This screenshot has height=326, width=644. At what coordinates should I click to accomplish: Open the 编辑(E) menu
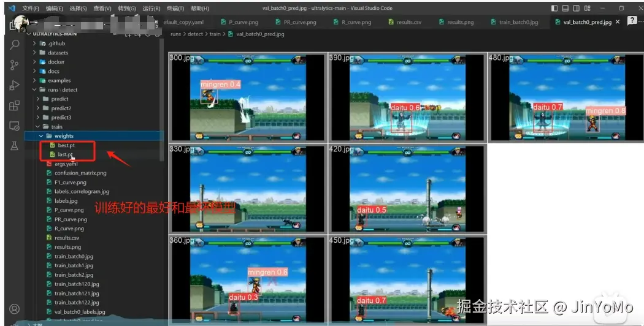coord(55,8)
